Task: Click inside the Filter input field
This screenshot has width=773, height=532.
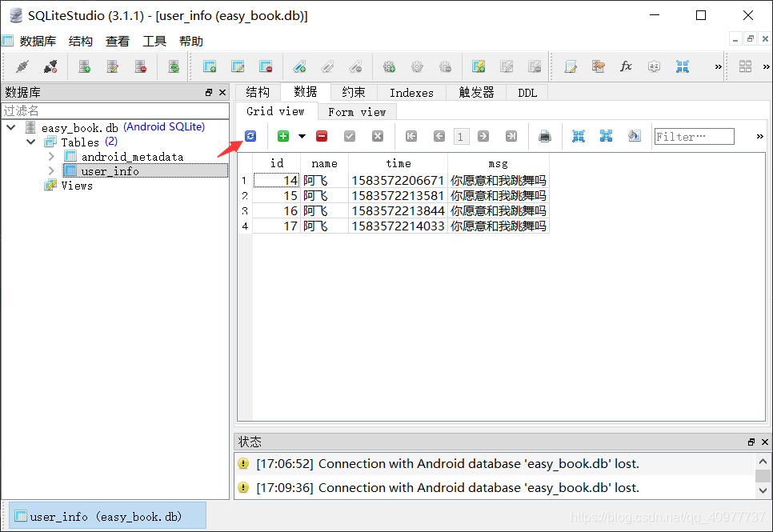Action: [x=693, y=136]
